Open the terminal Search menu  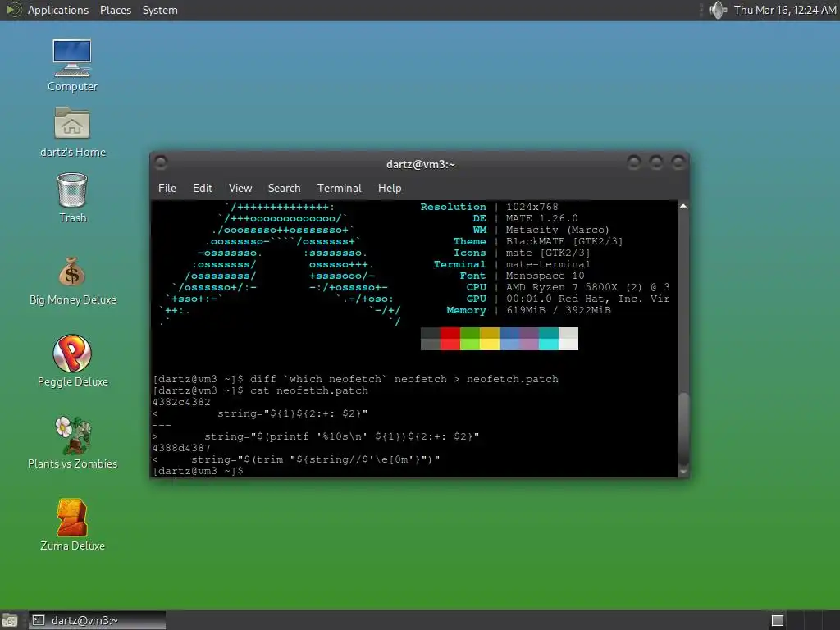(x=284, y=188)
